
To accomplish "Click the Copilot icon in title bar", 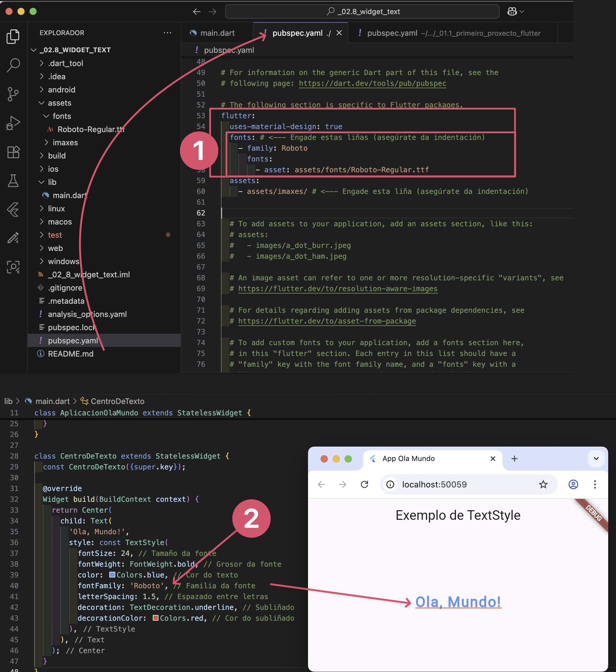I will click(512, 12).
